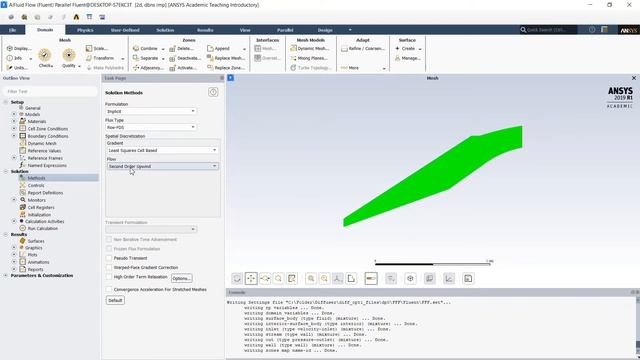Enable Convergence Acceleration For Stretched Meshes
This screenshot has width=640, height=360.
click(109, 289)
